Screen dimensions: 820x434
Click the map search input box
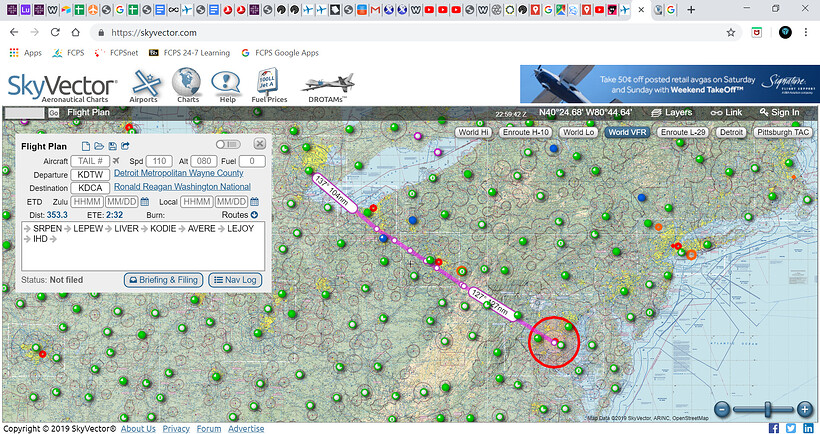pyautogui.click(x=25, y=112)
